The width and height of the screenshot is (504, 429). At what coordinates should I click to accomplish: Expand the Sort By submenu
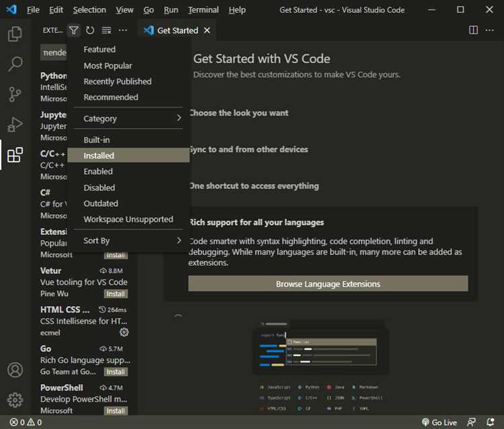coord(128,240)
